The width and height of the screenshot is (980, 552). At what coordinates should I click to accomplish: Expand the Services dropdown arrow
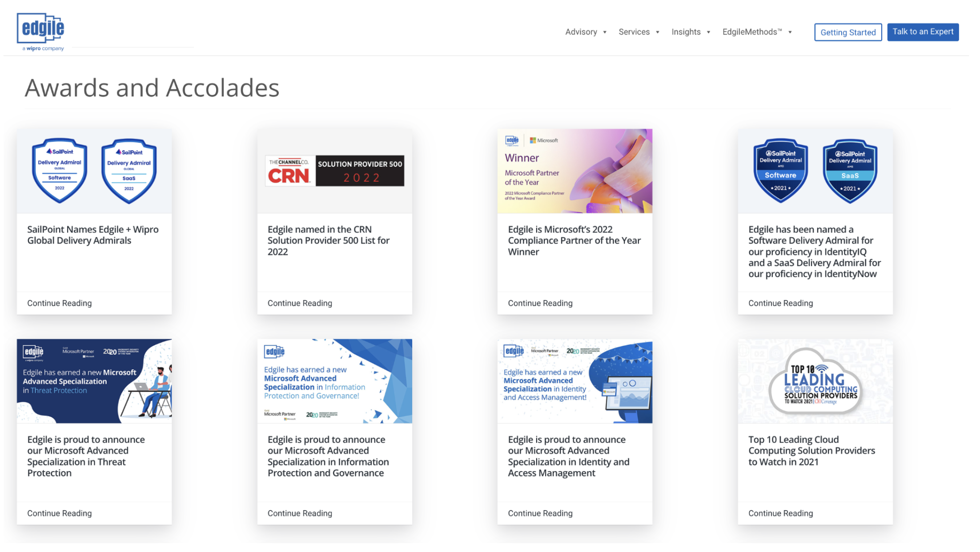coord(658,32)
